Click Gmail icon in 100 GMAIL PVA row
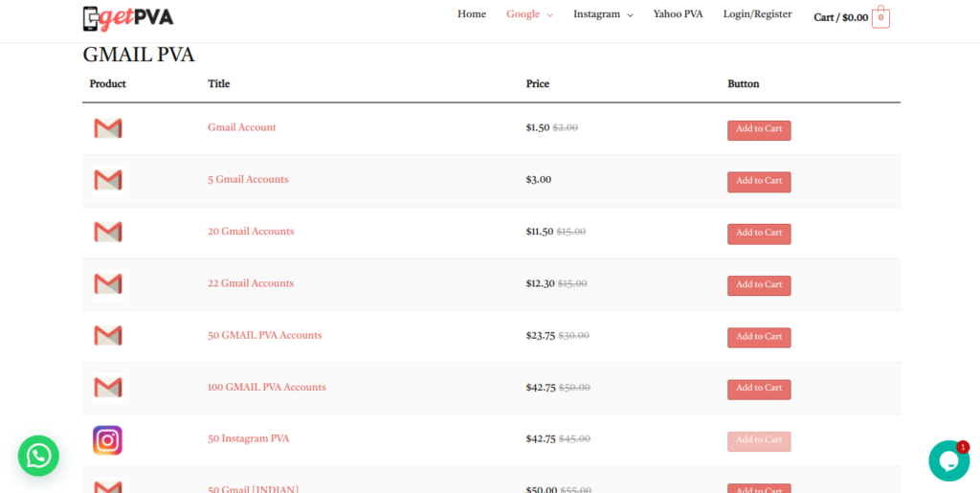Image resolution: width=980 pixels, height=493 pixels. (108, 388)
